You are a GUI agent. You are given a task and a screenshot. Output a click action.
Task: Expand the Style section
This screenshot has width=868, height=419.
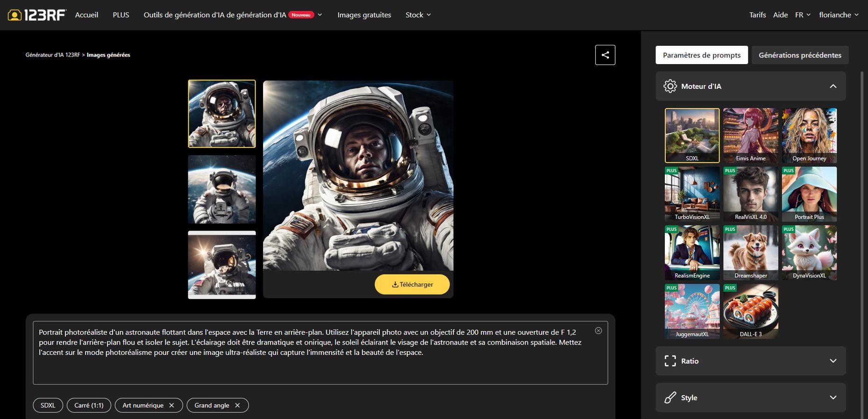833,397
